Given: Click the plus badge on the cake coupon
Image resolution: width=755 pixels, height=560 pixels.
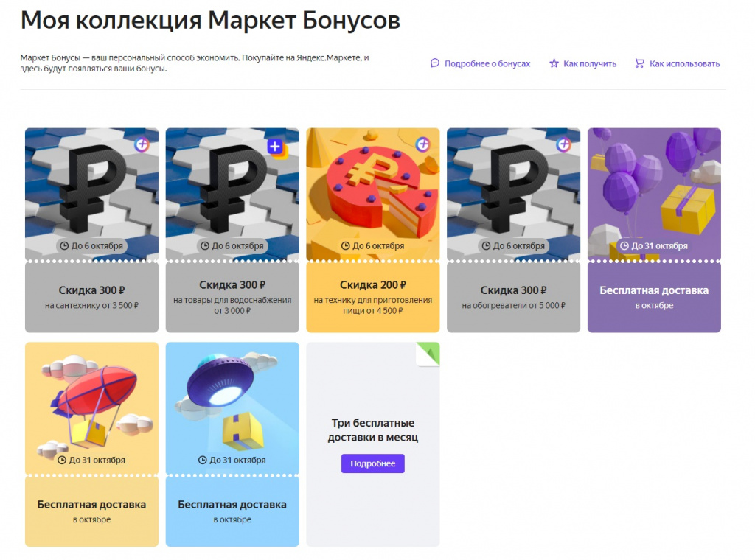Looking at the screenshot, I should (x=422, y=144).
